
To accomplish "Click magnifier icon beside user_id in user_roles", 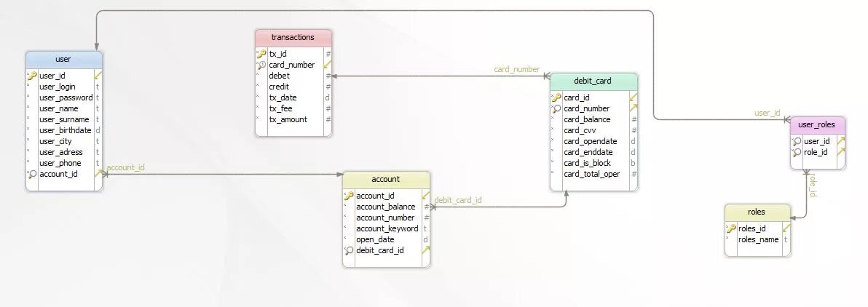I will [x=797, y=142].
